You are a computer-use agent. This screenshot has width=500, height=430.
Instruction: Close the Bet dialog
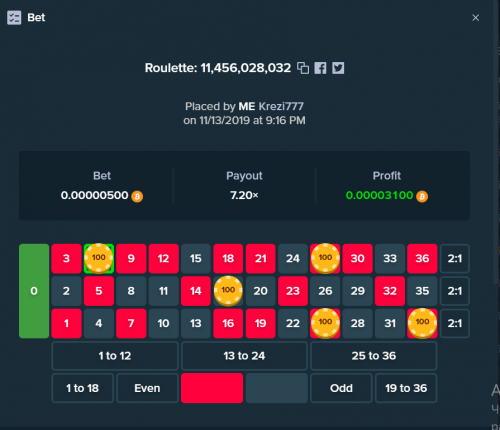(x=476, y=18)
